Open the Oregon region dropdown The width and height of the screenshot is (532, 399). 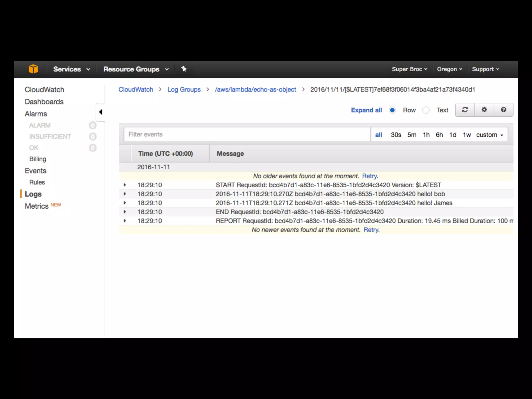click(450, 69)
